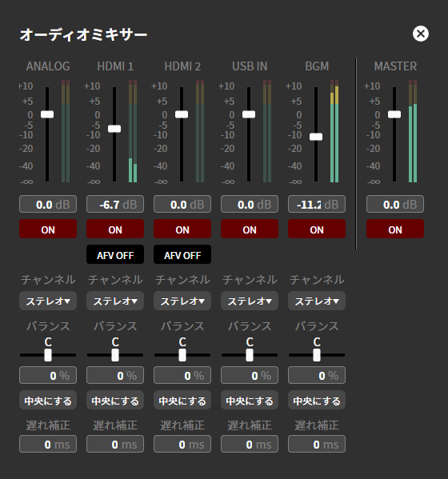Screen dimensions: 448x479
Task: Click the USB IN delay 0 ms field
Action: (x=250, y=444)
